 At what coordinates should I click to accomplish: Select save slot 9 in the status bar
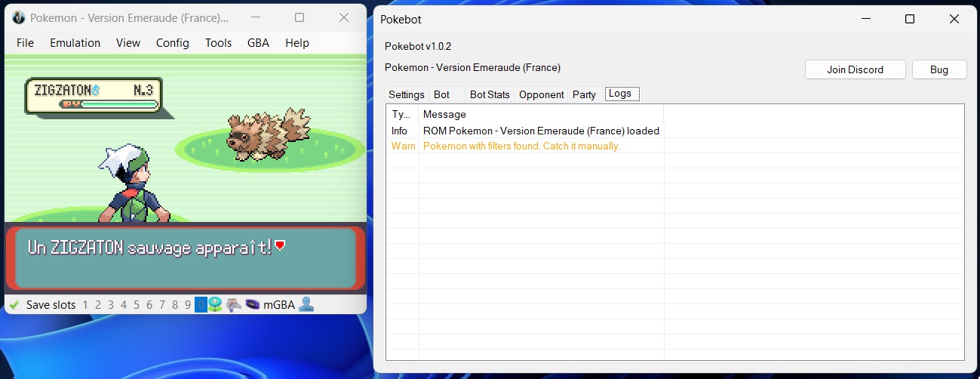(188, 305)
